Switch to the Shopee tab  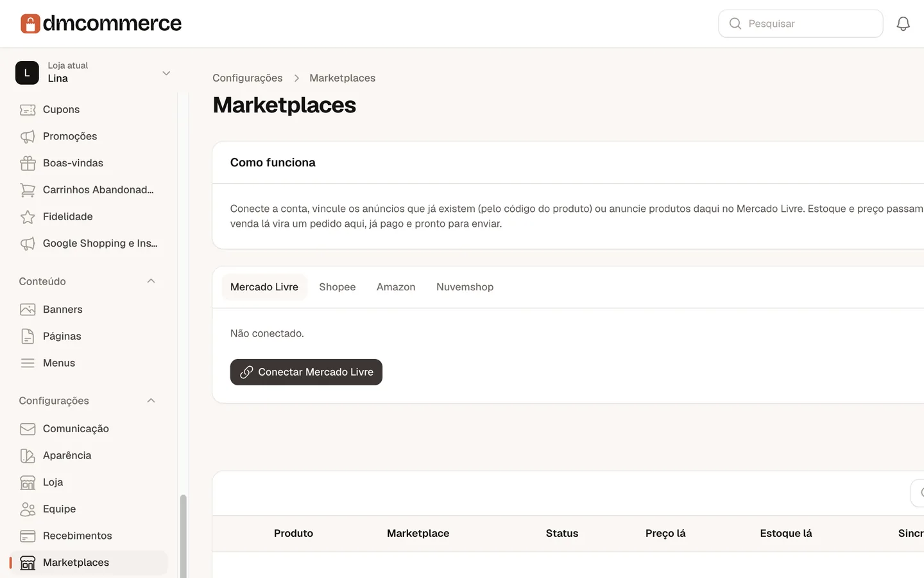coord(338,287)
